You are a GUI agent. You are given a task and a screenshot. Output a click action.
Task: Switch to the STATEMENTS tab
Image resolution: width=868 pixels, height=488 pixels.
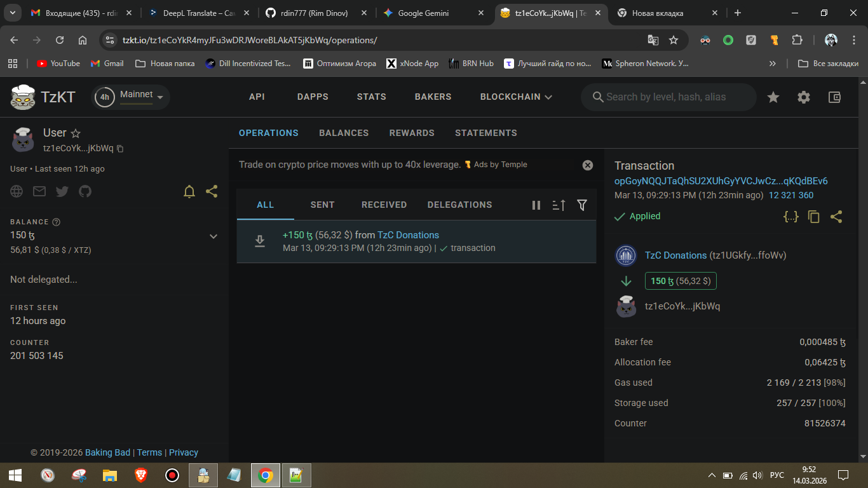pos(486,133)
